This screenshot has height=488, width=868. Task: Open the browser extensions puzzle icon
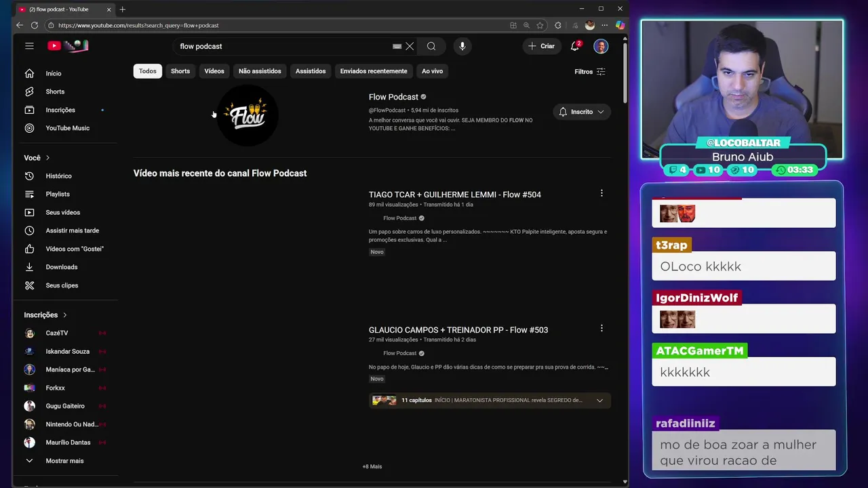point(558,25)
